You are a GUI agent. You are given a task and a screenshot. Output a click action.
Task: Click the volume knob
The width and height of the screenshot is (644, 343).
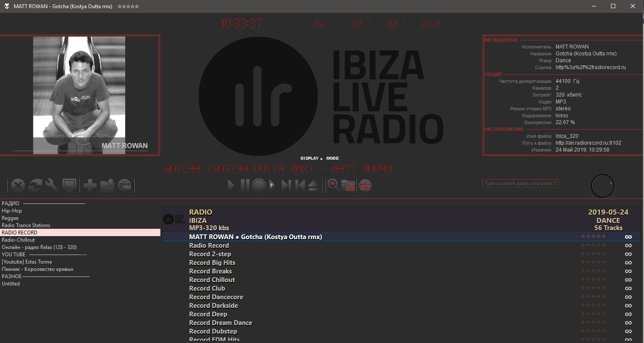602,186
